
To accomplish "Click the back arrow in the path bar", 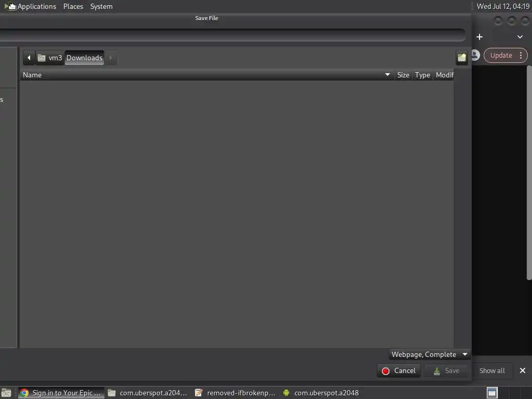I will point(29,58).
